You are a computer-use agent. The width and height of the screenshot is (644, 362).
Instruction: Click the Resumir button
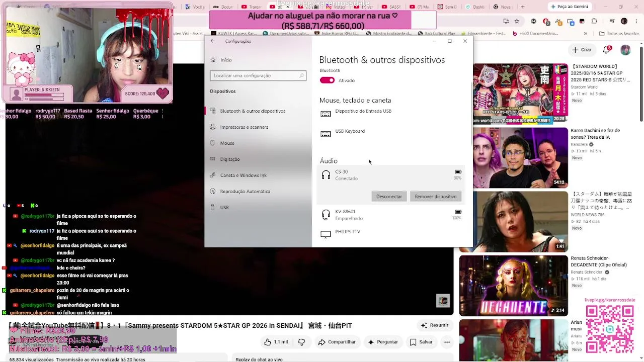click(434, 325)
